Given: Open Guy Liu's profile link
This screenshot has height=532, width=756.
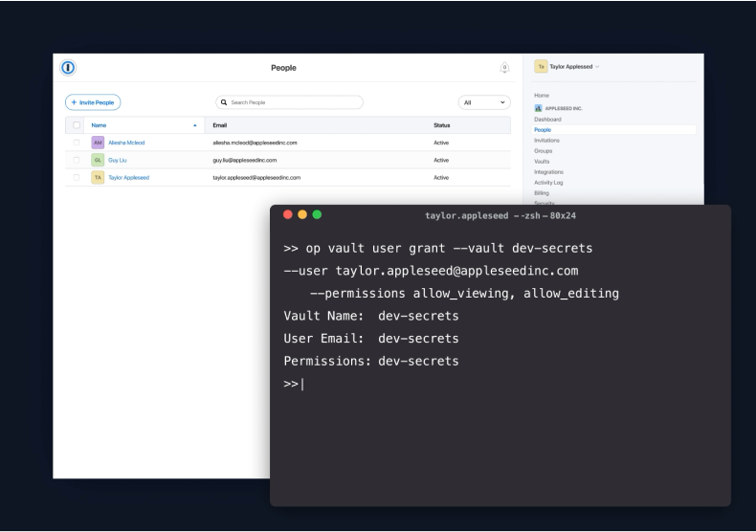Looking at the screenshot, I should point(117,160).
